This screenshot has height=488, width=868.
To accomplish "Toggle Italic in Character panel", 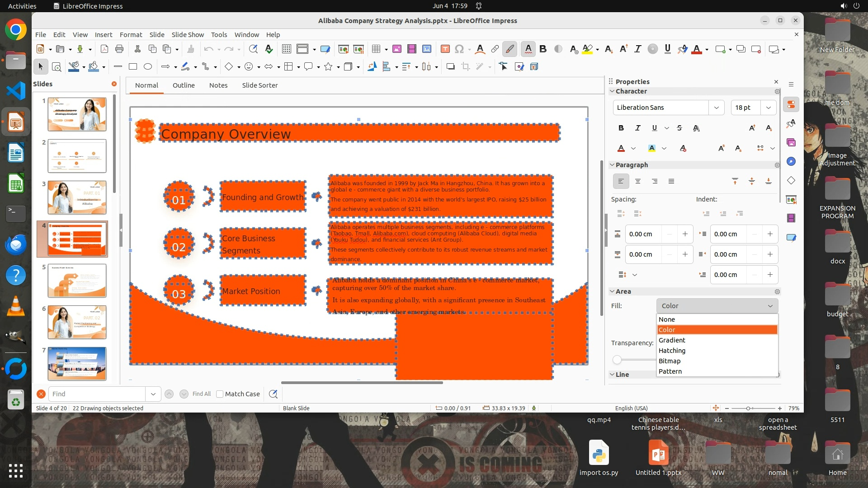I will click(637, 128).
